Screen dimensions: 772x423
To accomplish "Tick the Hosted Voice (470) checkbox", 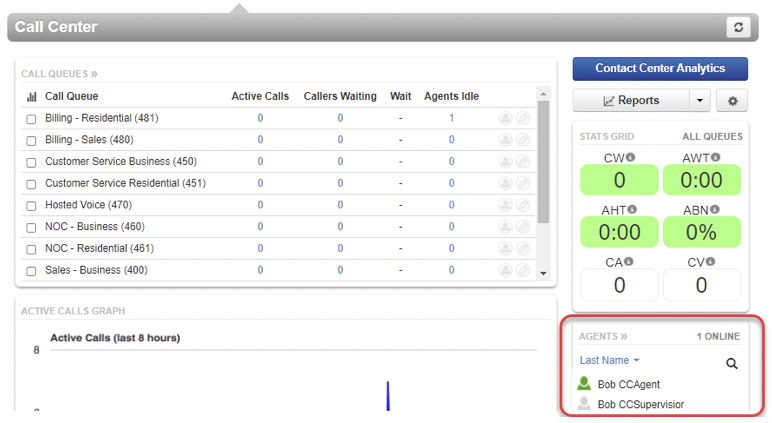I will [x=32, y=206].
